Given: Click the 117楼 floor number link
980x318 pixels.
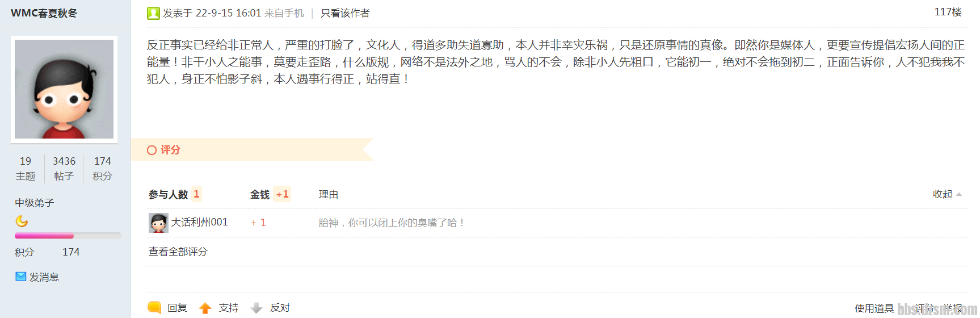Looking at the screenshot, I should pyautogui.click(x=948, y=12).
